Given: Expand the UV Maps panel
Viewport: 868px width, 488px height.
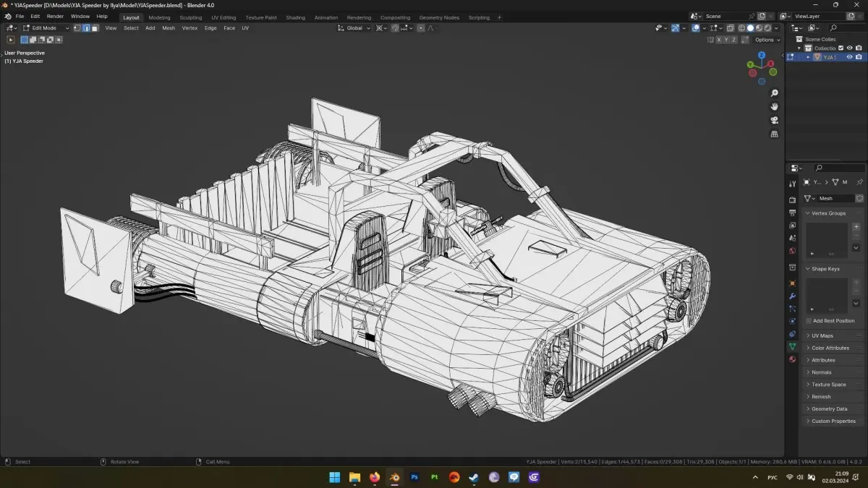Looking at the screenshot, I should click(x=822, y=335).
